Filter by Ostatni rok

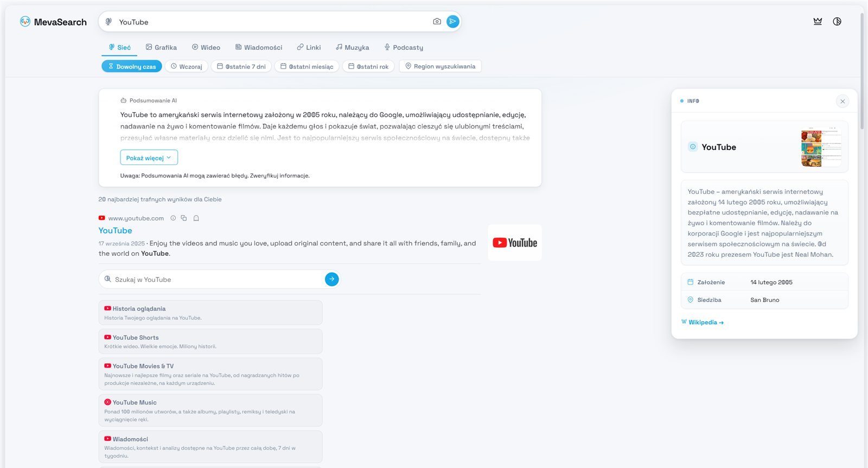click(x=368, y=66)
